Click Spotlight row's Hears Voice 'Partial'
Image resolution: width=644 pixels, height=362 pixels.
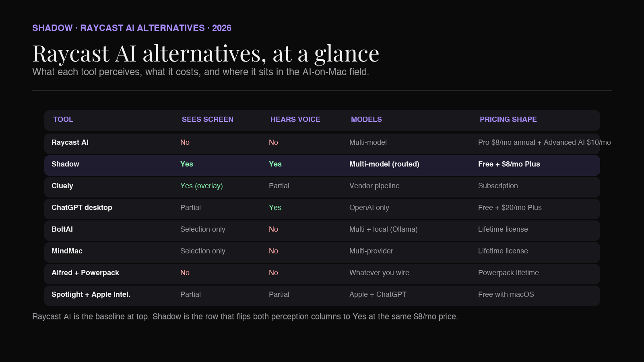click(279, 294)
